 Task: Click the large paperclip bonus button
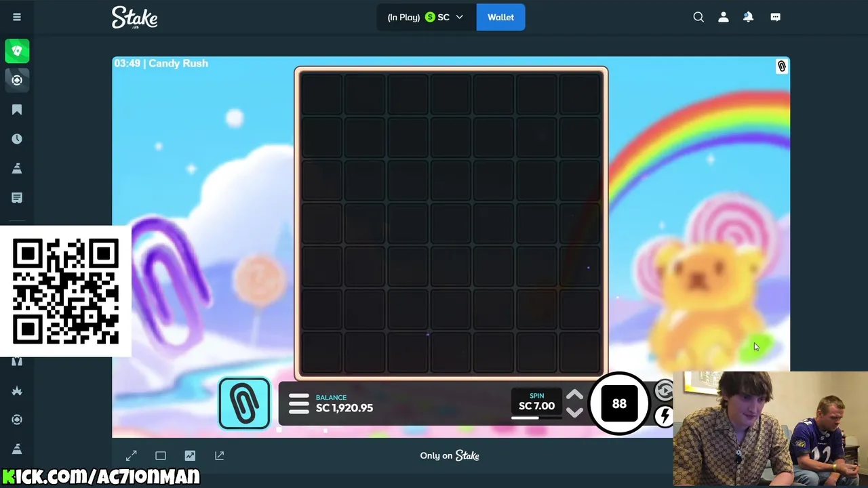tap(244, 404)
